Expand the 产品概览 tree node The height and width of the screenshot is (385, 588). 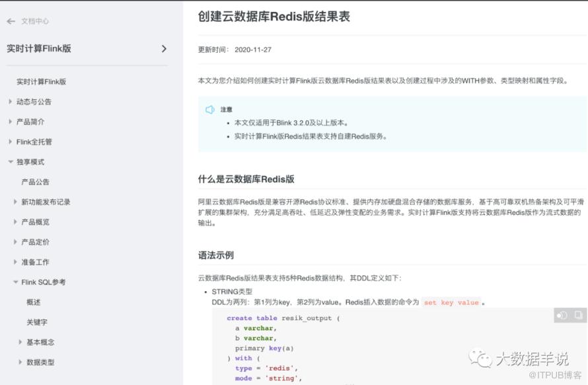[x=15, y=222]
